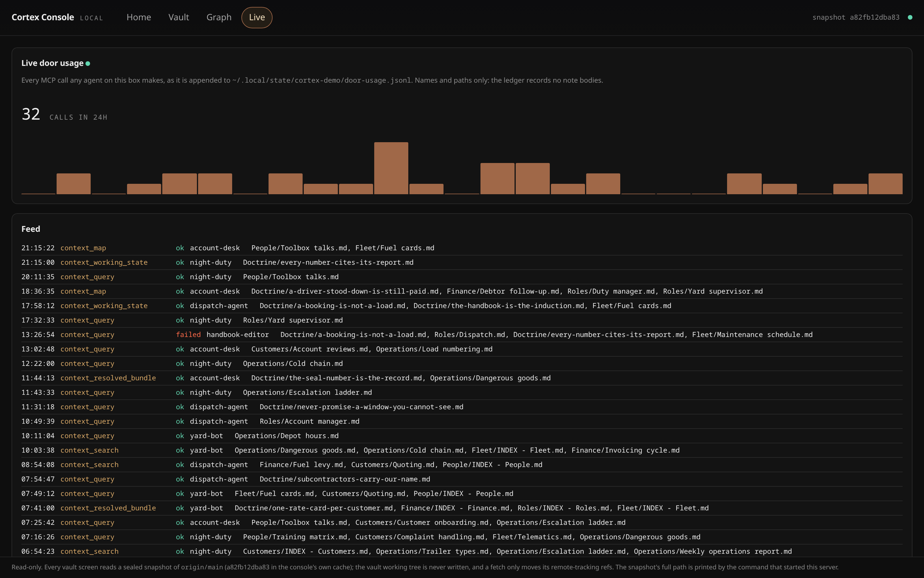The width and height of the screenshot is (924, 578).
Task: Click Doctrine/subcontractors-carry-our-name.md
Action: click(345, 479)
